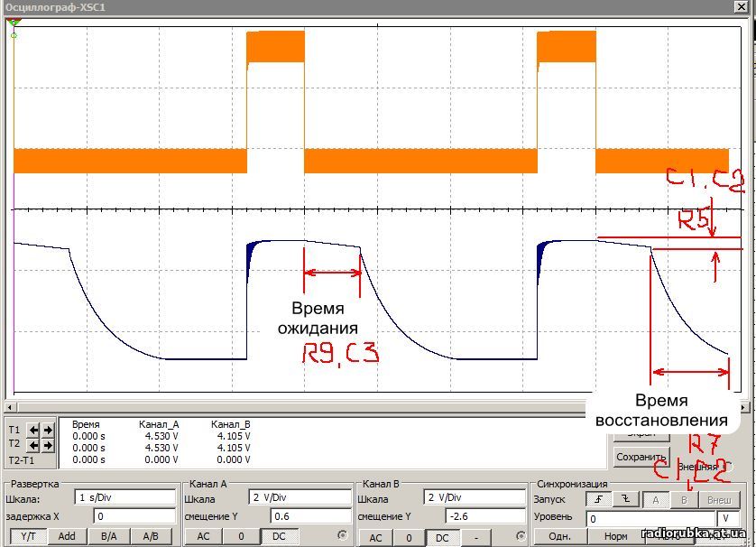Shift cursor T2 left with arrow
Screen dimensions: 756x547
pos(33,445)
